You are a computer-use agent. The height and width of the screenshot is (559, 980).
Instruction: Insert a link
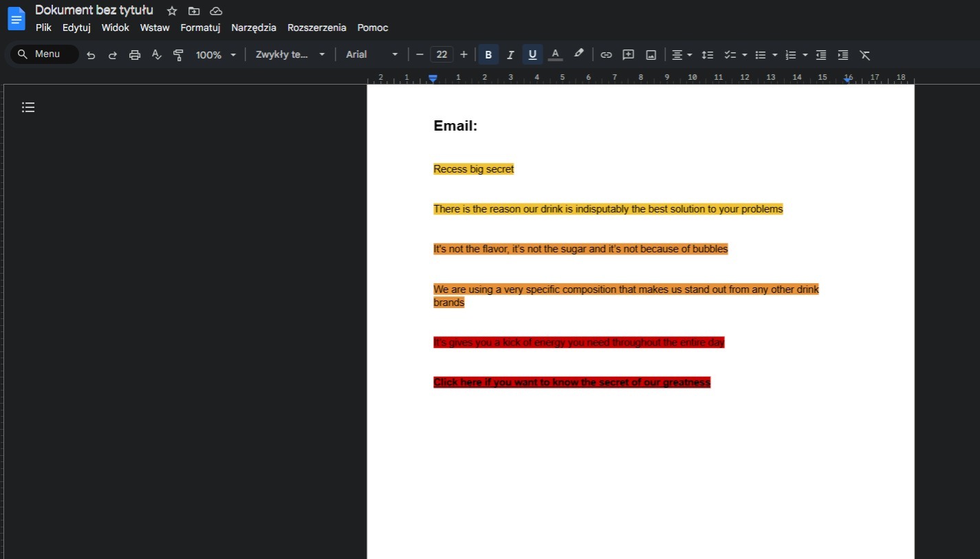pos(606,54)
